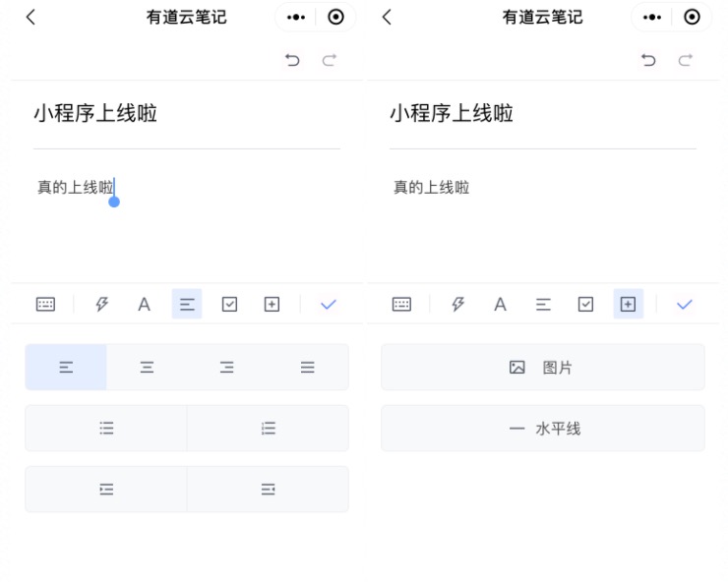Image resolution: width=728 pixels, height=582 pixels.
Task: Select justify text alignment option
Action: coord(307,367)
